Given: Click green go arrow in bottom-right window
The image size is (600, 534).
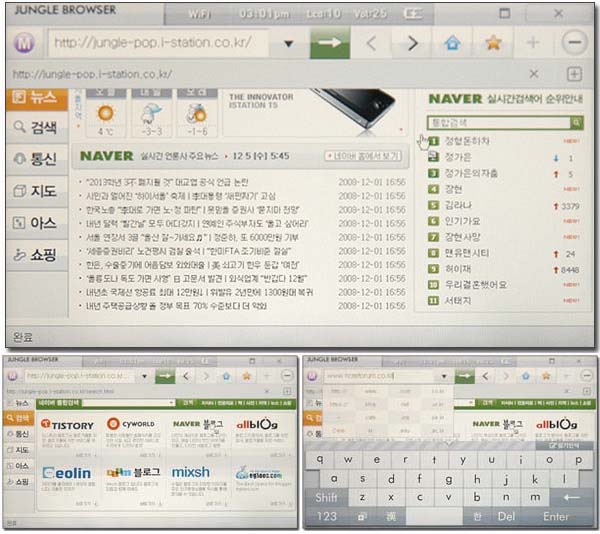Looking at the screenshot, I should tap(465, 376).
